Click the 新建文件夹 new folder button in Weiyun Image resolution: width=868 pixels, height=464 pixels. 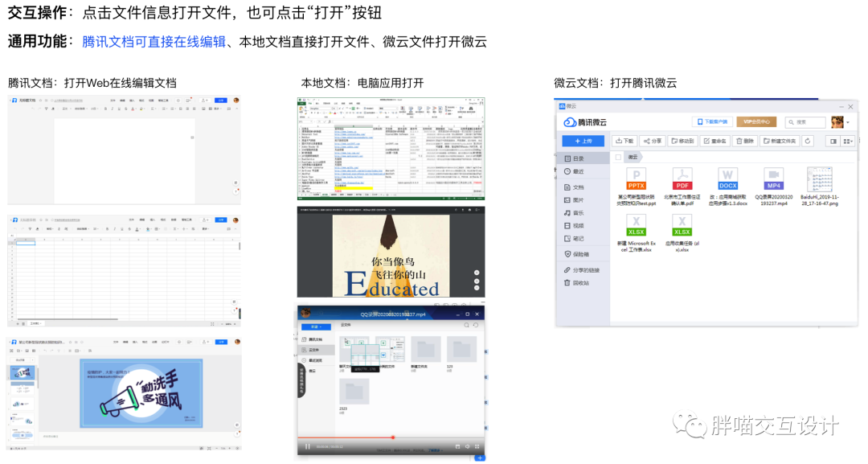(x=779, y=142)
